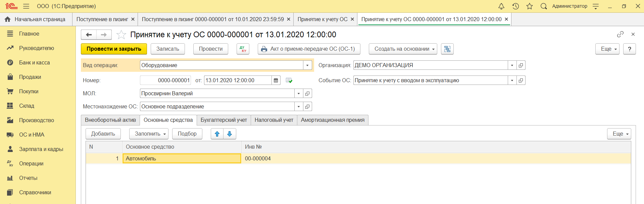Add document to favorites star
644x204 pixels.
click(x=121, y=35)
